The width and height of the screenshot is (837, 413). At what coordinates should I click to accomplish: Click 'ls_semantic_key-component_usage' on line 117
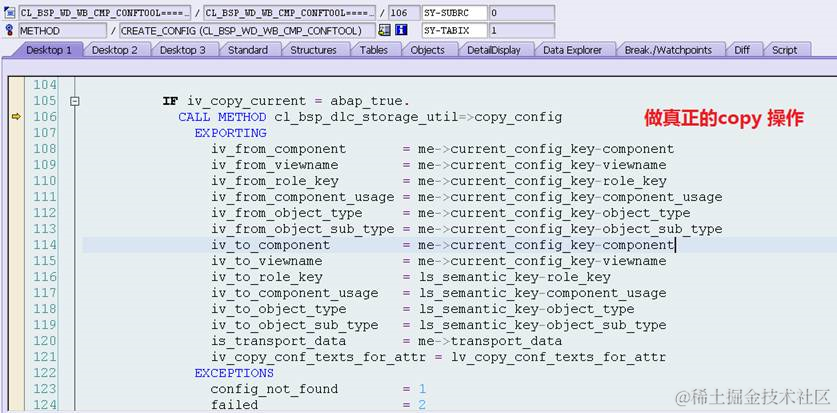(x=542, y=293)
